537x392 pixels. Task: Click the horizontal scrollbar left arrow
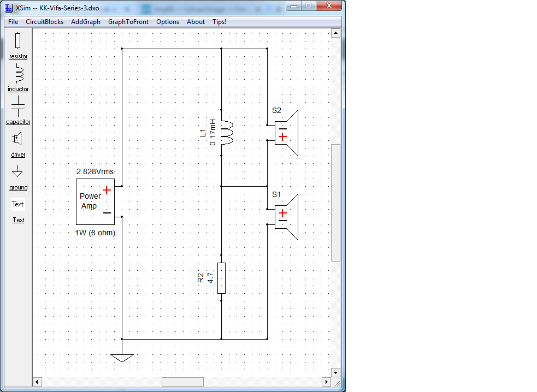pyautogui.click(x=37, y=382)
